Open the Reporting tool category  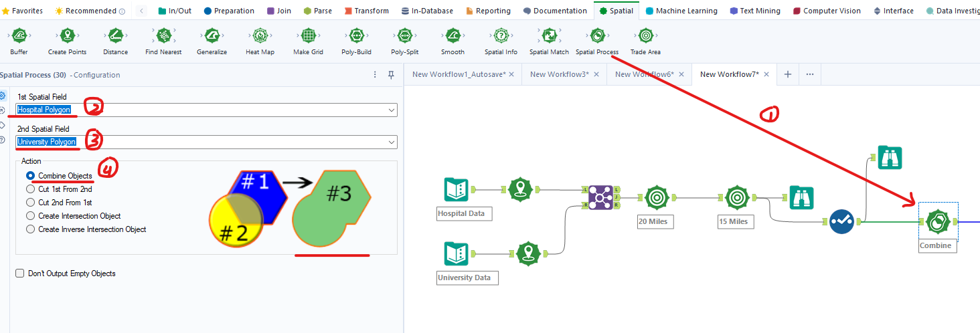click(488, 11)
